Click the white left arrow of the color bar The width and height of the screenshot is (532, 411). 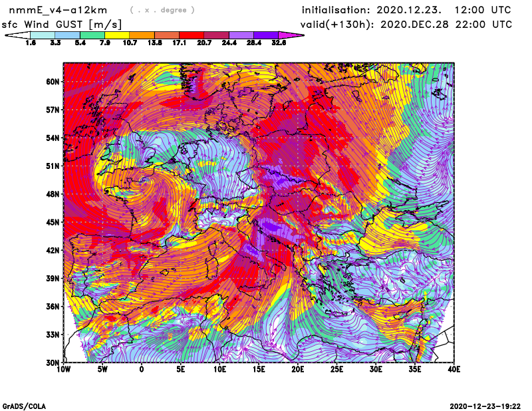[x=17, y=35]
